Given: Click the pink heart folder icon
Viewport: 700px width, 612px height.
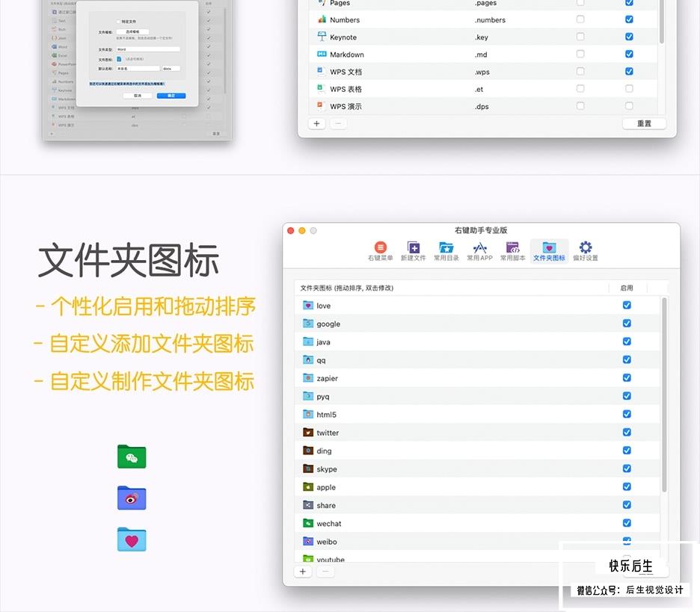Looking at the screenshot, I should [x=132, y=540].
